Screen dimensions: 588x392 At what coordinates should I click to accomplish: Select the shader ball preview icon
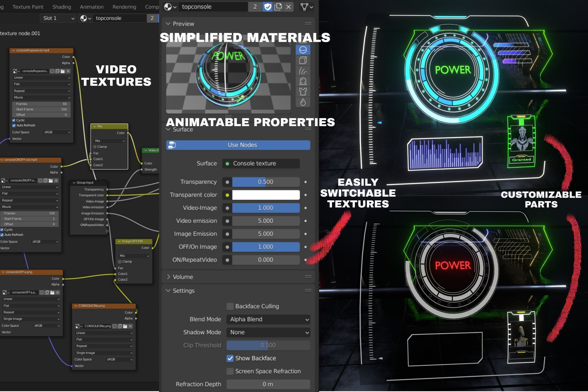tap(303, 81)
